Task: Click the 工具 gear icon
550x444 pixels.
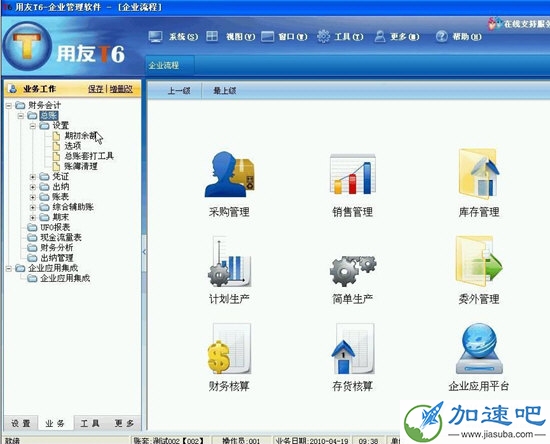Action: (x=323, y=36)
